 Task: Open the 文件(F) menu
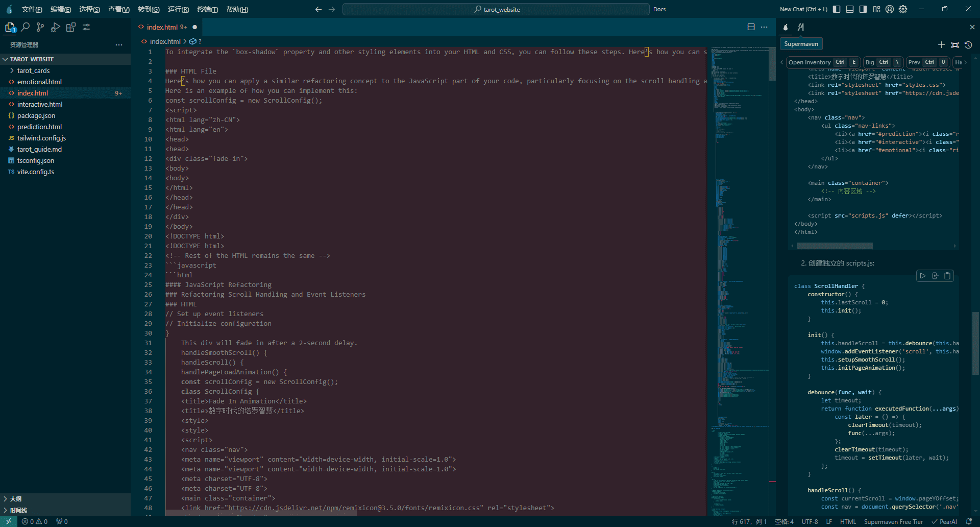pyautogui.click(x=32, y=9)
